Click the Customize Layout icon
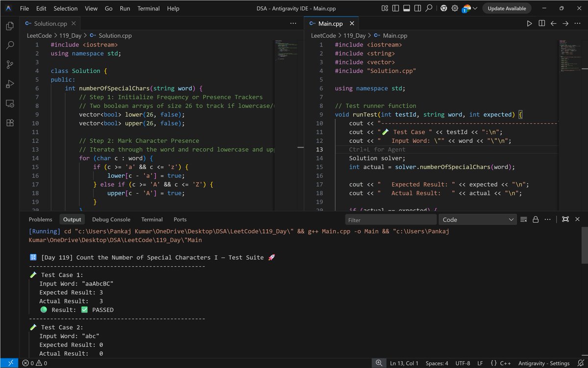Viewport: 588px width, 368px height. 384,8
